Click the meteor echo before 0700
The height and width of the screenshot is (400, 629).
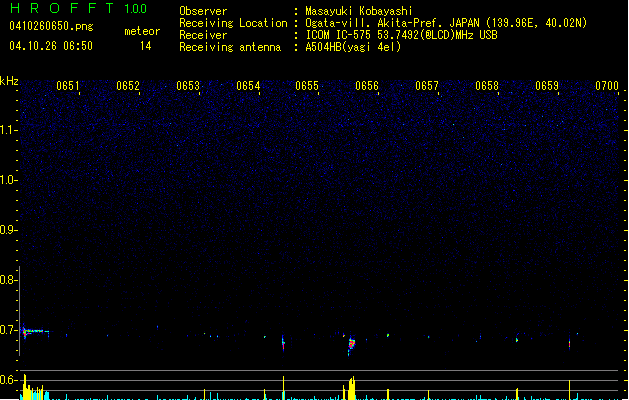(x=570, y=344)
